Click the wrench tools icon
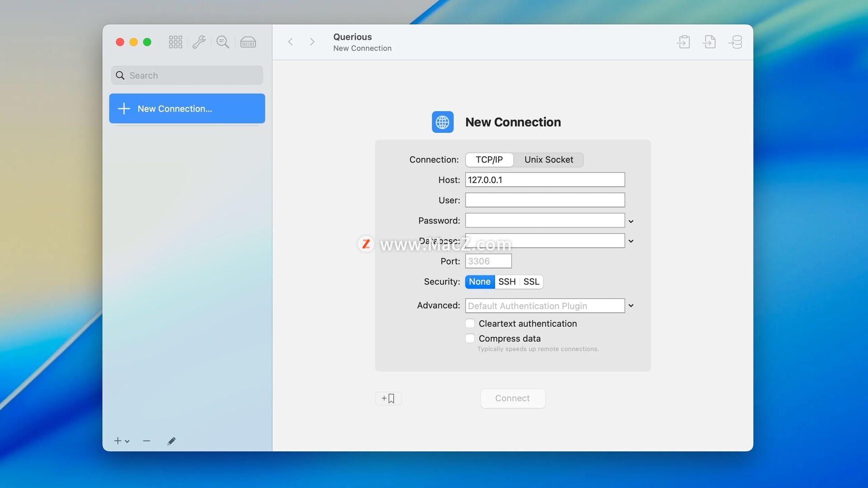 pos(199,42)
